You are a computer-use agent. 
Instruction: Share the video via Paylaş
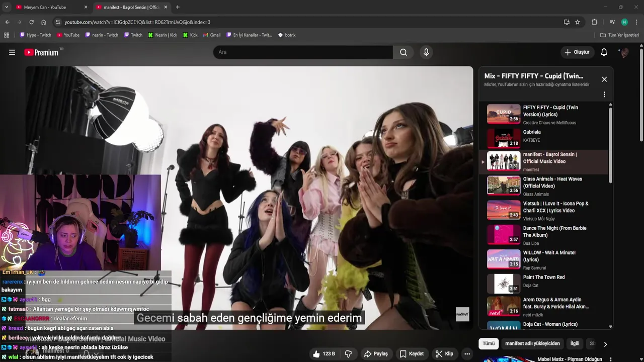coord(376,354)
